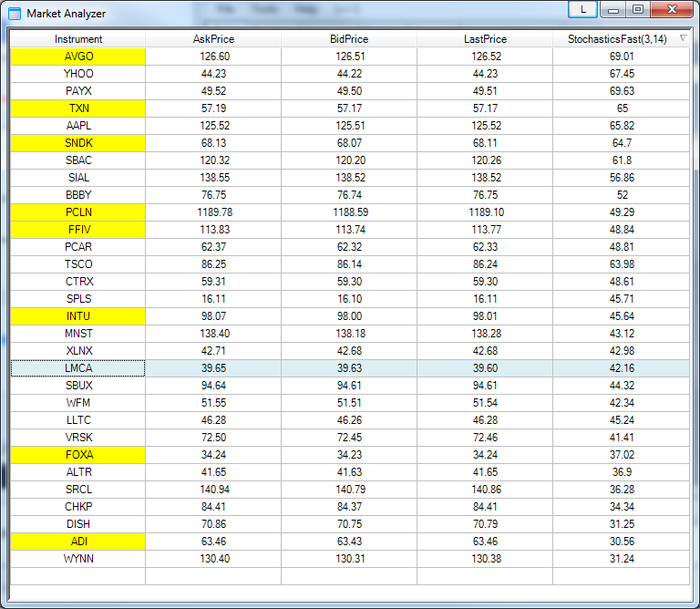The image size is (700, 609).
Task: Click BidPrice value 70.75 for DISH
Action: pyautogui.click(x=350, y=524)
